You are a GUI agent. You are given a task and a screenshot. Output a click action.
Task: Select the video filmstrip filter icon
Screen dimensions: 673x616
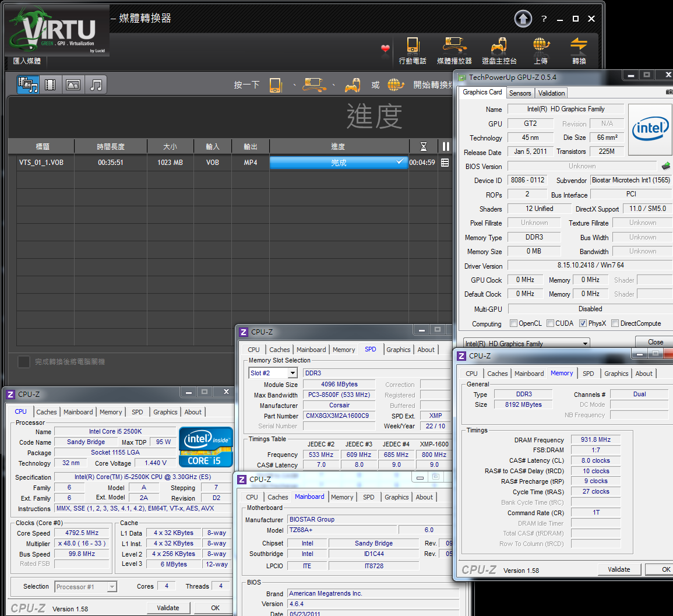coord(50,85)
